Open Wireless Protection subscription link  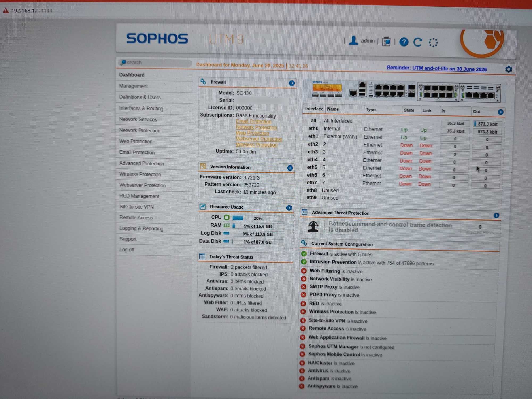tap(256, 145)
